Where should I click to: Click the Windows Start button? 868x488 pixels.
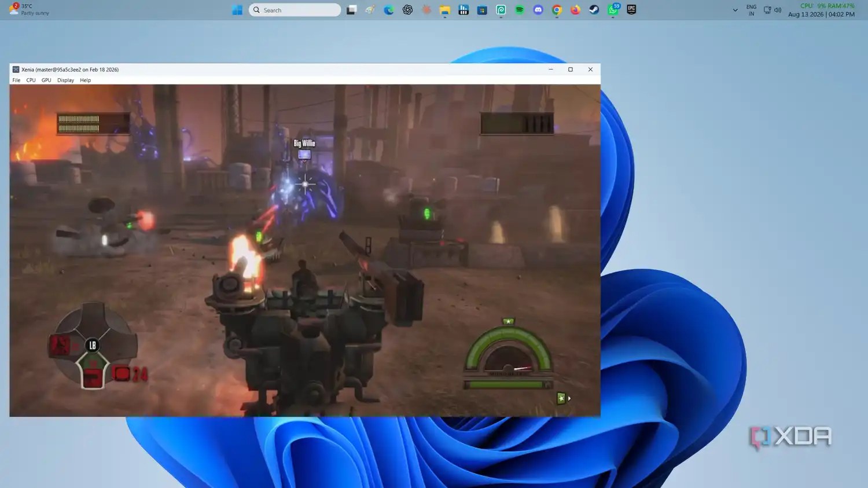237,10
